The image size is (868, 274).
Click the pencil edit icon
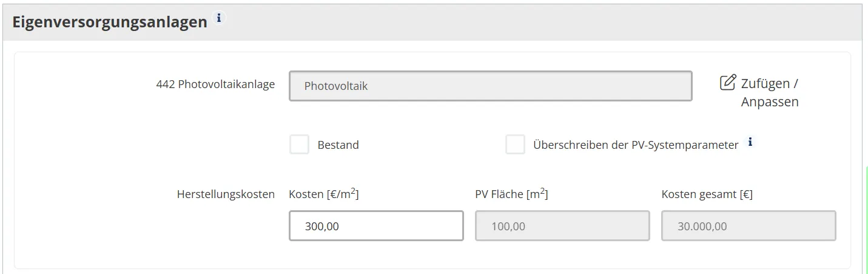click(727, 83)
